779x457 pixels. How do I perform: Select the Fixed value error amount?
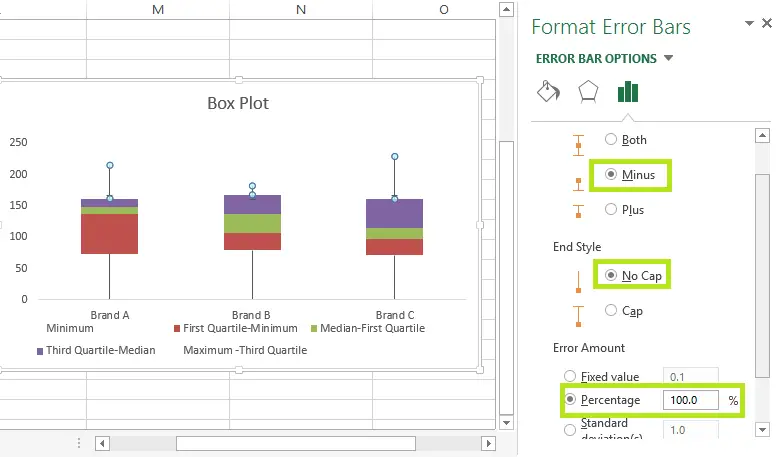click(x=571, y=376)
